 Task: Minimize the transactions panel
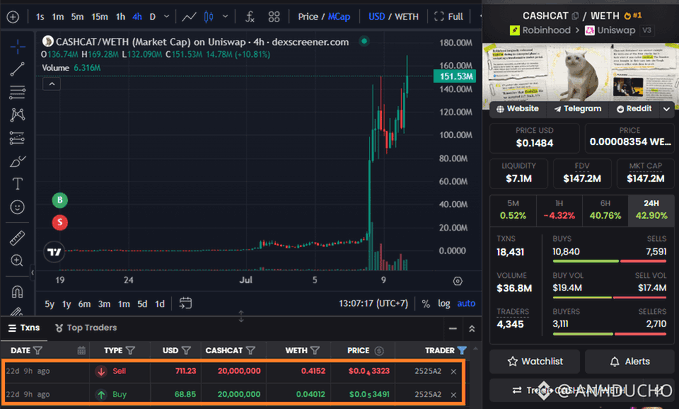(453, 329)
